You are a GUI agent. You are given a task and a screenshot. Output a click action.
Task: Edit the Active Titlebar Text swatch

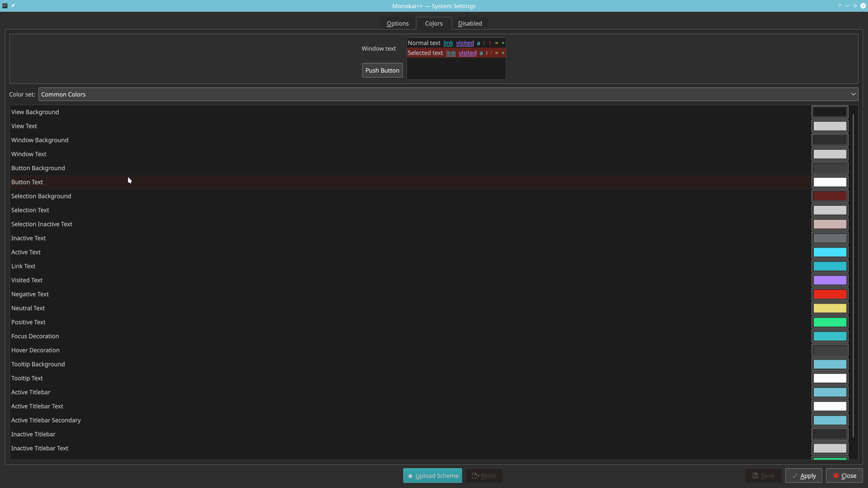point(830,406)
